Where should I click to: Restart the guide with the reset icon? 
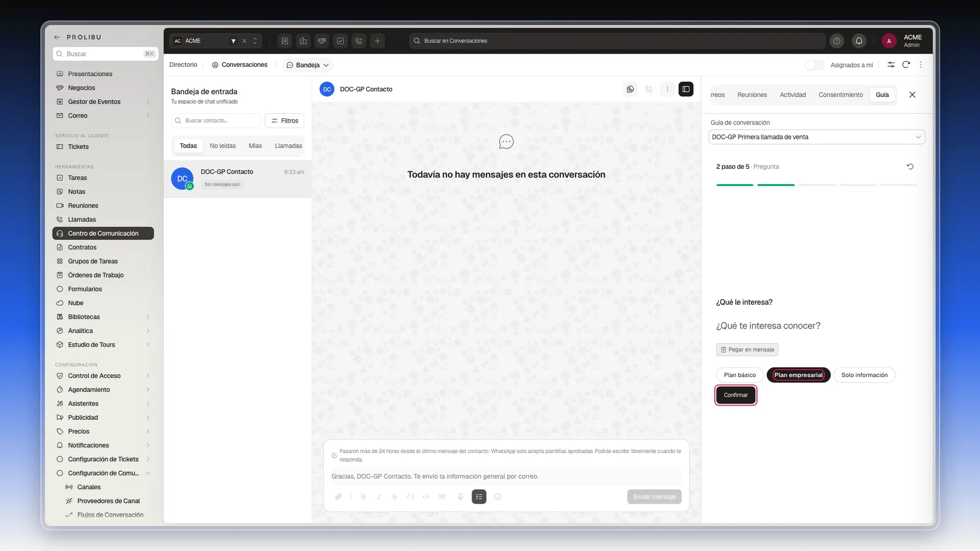910,167
